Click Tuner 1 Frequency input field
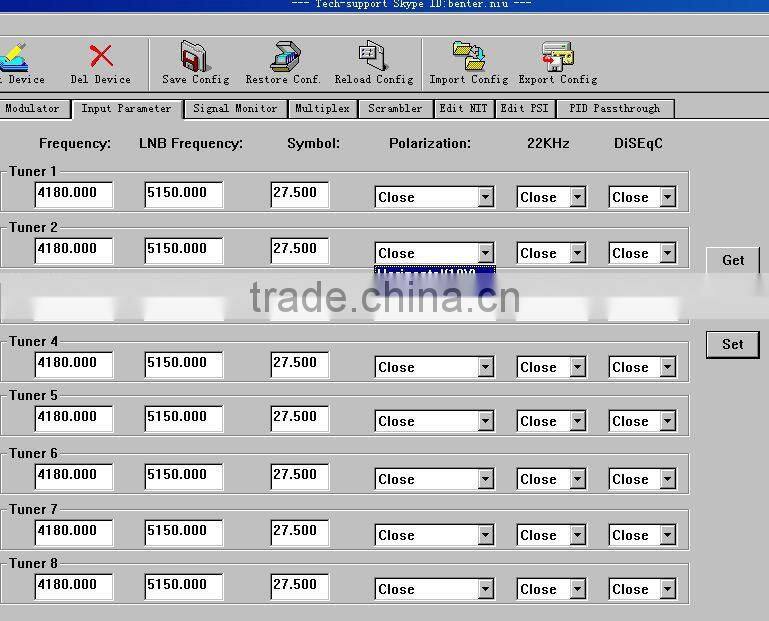The image size is (769, 621). click(x=73, y=194)
